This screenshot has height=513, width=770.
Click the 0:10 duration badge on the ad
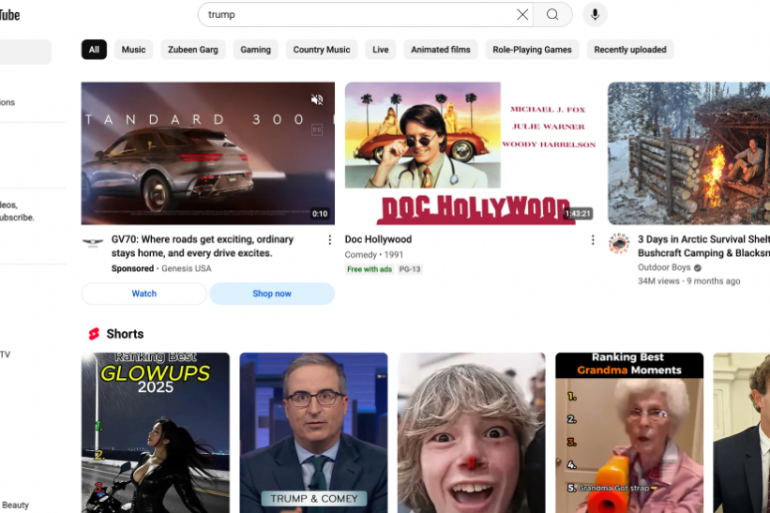point(320,214)
